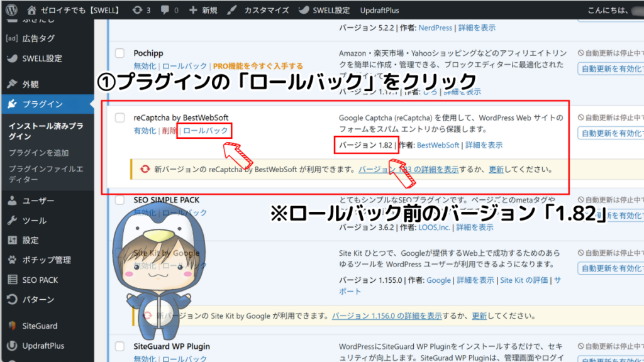Click ロールバック for reCaptcha by BestWebSoft
The width and height of the screenshot is (644, 362).
(206, 131)
